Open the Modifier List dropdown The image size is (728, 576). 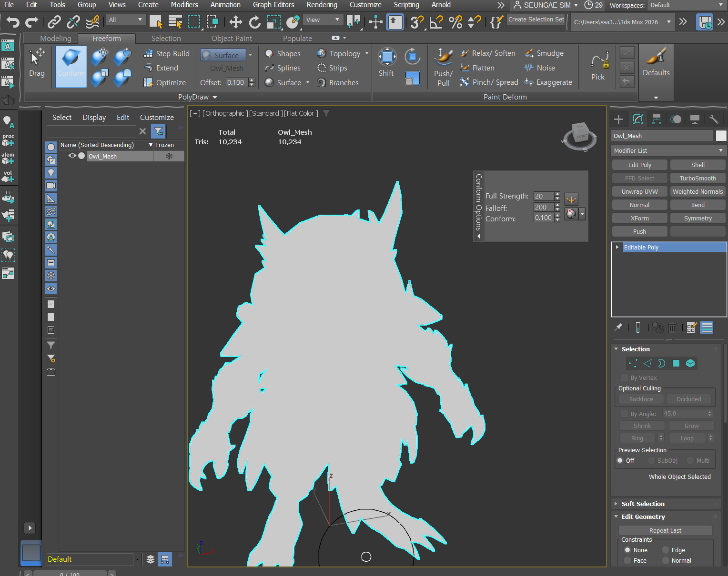click(668, 150)
